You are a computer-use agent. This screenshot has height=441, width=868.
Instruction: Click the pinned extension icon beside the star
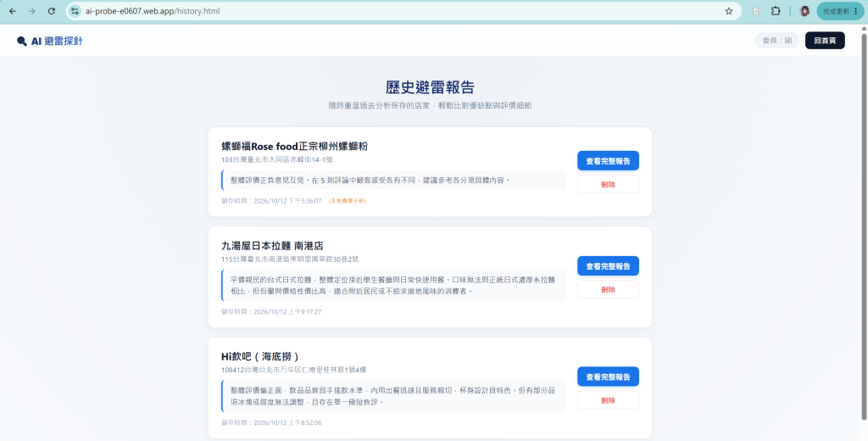[755, 11]
